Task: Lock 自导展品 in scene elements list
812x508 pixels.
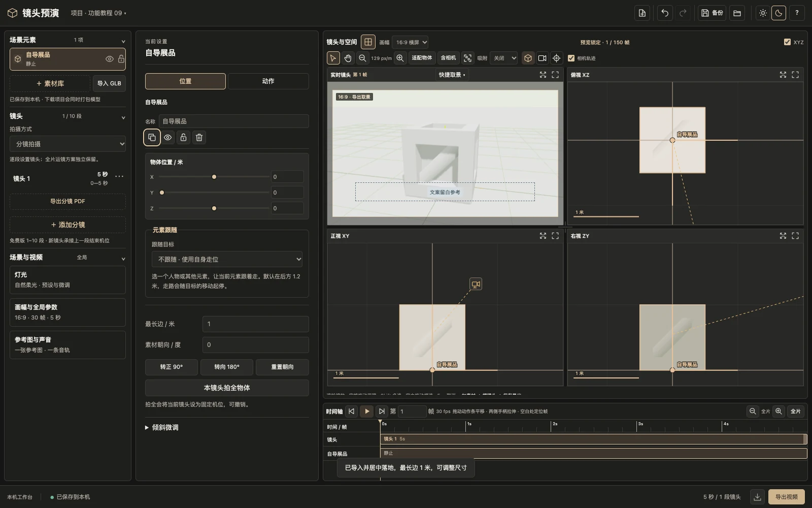Action: click(121, 59)
